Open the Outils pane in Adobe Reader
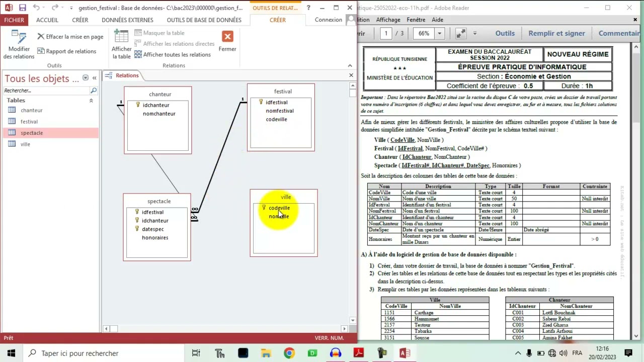Image resolution: width=644 pixels, height=362 pixels. 505,33
